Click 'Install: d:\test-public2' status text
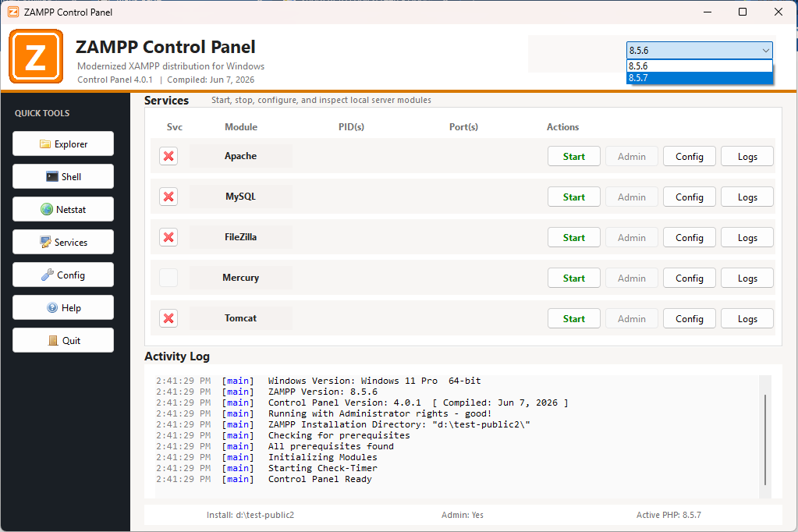Screen dimensions: 798x532 tap(250, 515)
